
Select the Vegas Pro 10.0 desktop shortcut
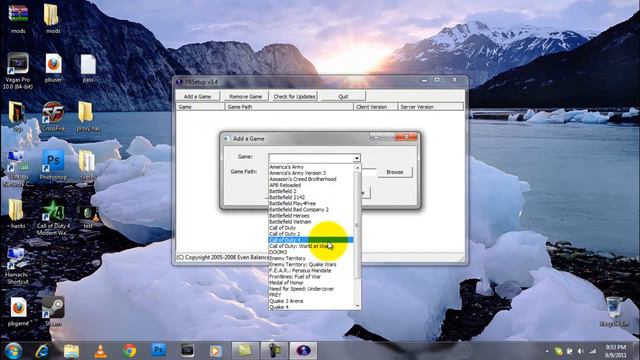(18, 70)
